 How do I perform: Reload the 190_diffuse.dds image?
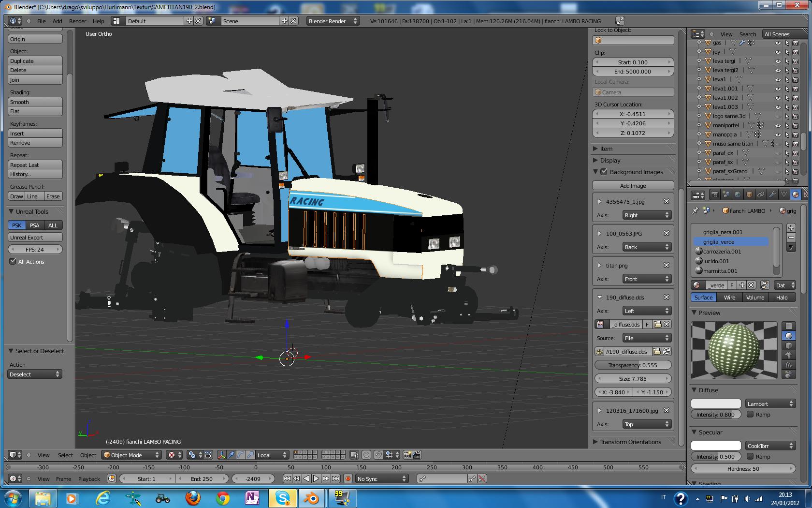tap(667, 352)
